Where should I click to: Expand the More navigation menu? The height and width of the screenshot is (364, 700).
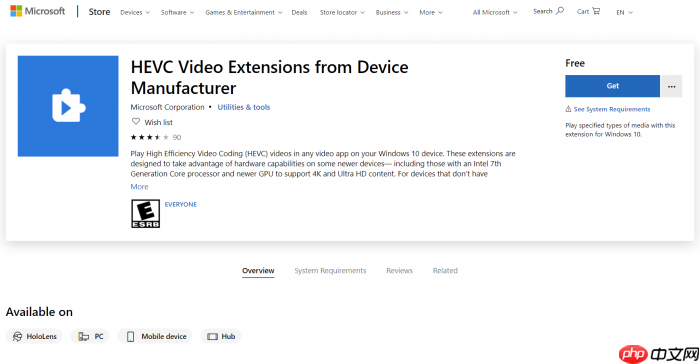[431, 13]
